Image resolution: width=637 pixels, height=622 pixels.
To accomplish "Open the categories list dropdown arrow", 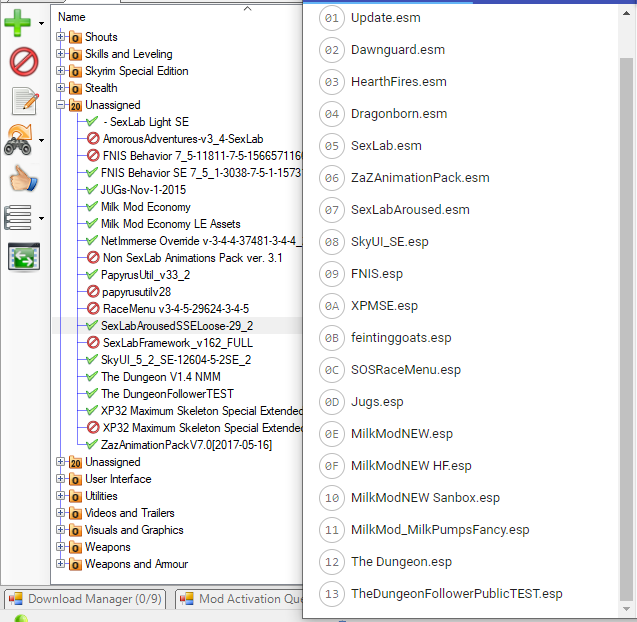I will [x=41, y=219].
